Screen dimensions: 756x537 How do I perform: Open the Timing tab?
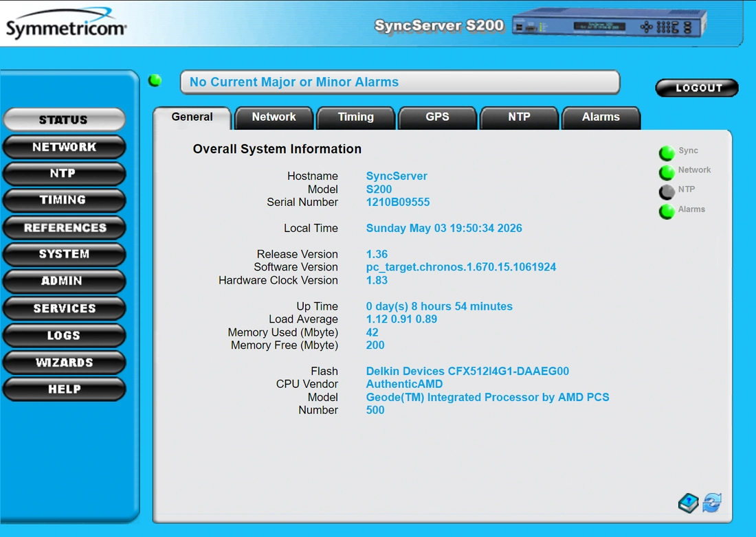pos(356,117)
